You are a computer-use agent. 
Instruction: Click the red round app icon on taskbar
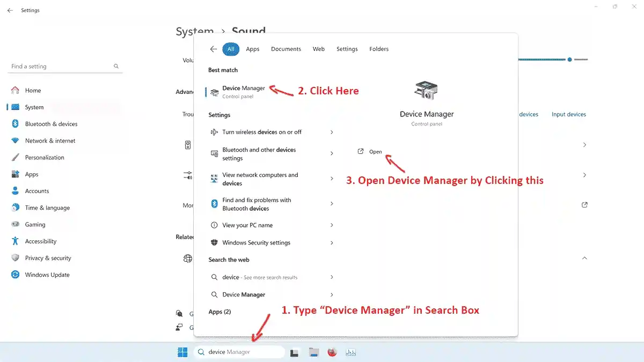[x=332, y=352]
